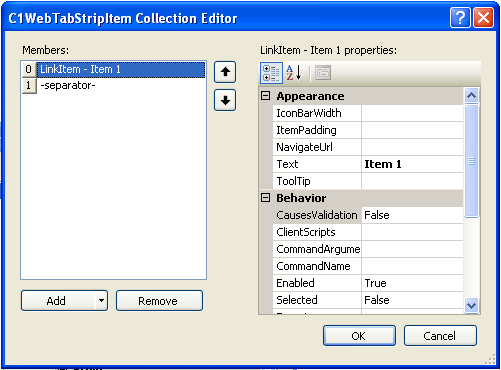Select the NavigateUrl property
This screenshot has height=370, width=501.
(317, 147)
